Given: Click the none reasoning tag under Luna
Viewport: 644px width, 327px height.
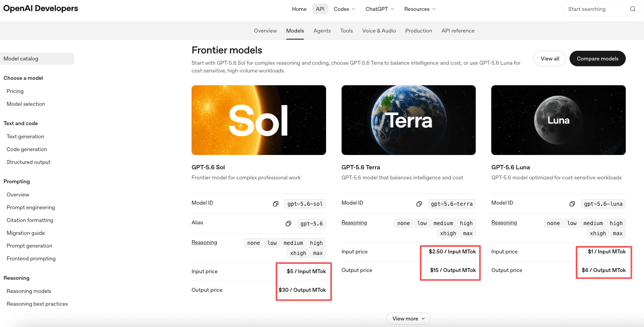Looking at the screenshot, I should [553, 223].
